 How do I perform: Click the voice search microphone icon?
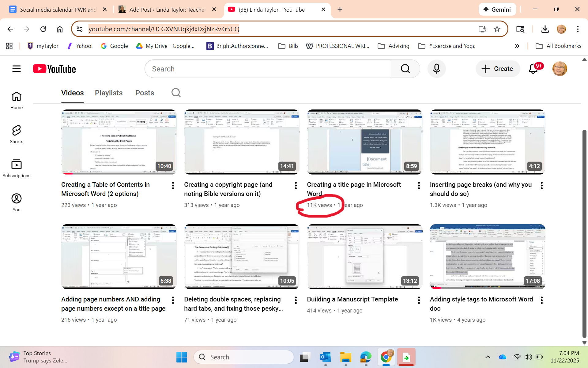tap(436, 69)
